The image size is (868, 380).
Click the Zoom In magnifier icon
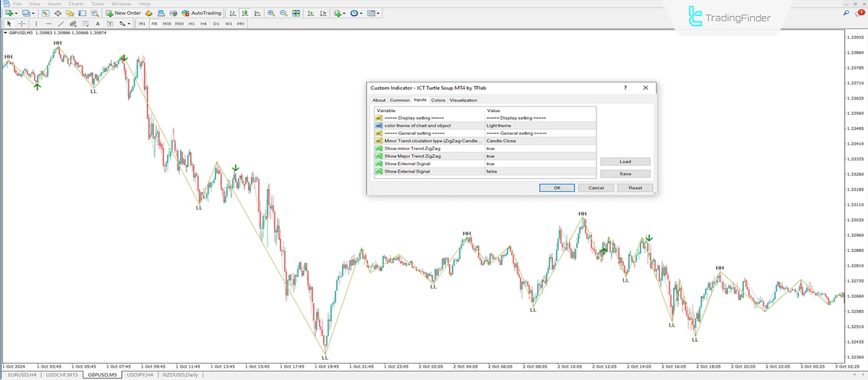click(271, 13)
